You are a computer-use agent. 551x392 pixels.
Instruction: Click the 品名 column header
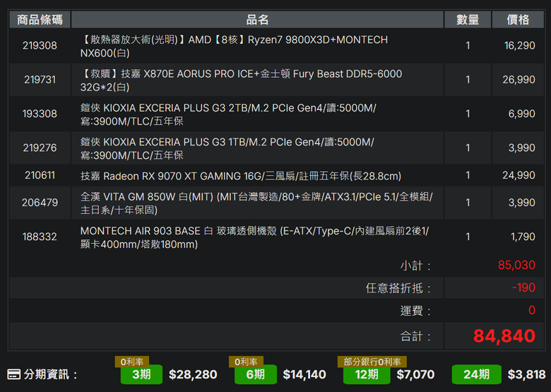coord(257,19)
